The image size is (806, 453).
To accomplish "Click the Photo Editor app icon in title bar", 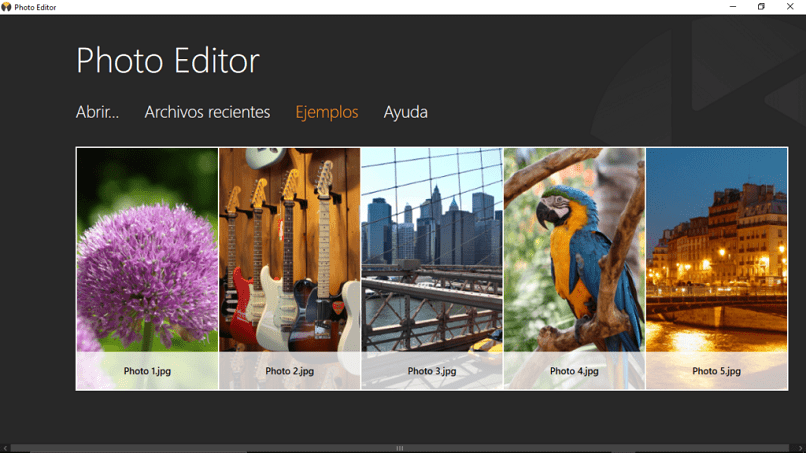I will (6, 7).
